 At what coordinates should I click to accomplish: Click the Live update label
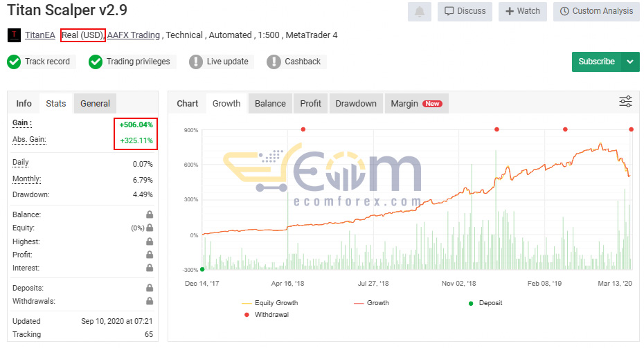click(228, 62)
